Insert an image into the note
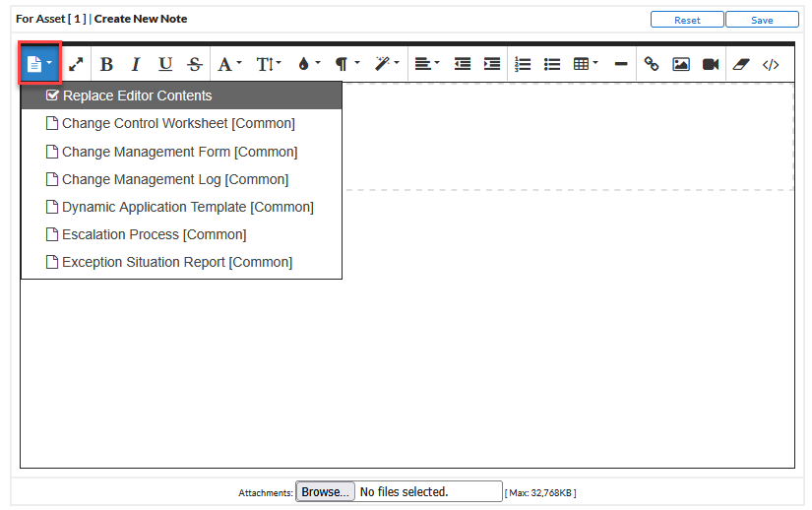The height and width of the screenshot is (510, 812). click(x=680, y=64)
